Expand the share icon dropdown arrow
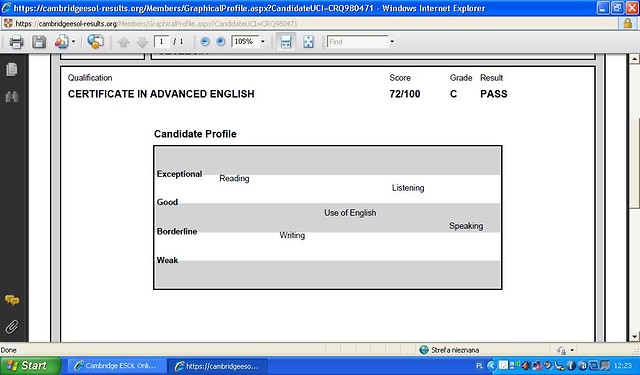640x375 pixels. tap(73, 42)
